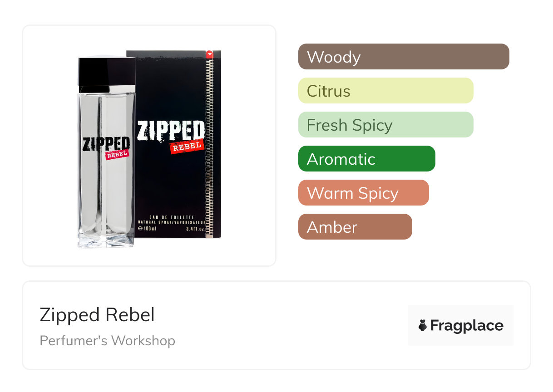This screenshot has width=553, height=392.
Task: Click the silver zipper strip on box
Action: point(209,145)
